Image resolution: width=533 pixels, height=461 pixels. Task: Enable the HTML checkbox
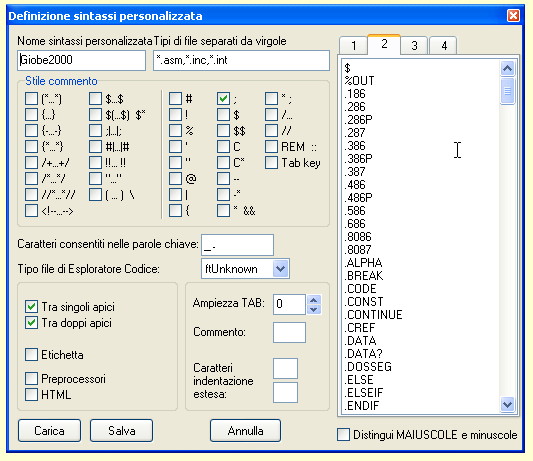click(x=31, y=394)
